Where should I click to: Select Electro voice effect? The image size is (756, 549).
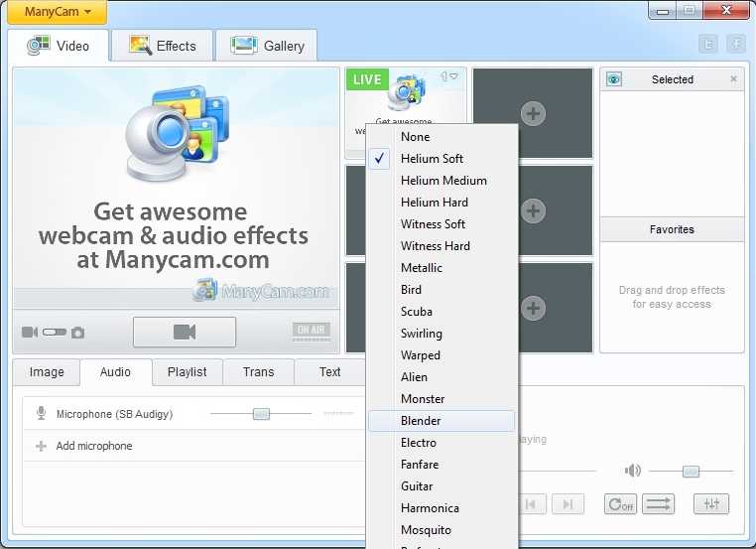click(x=441, y=443)
